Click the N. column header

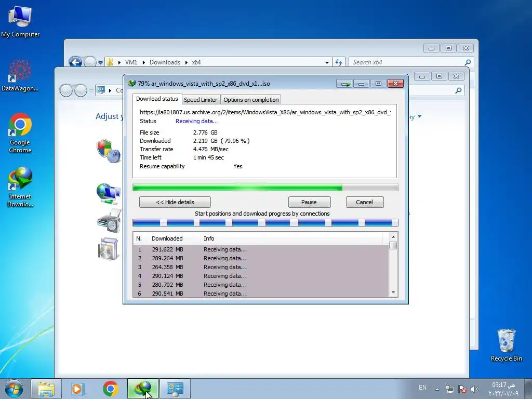[141, 238]
